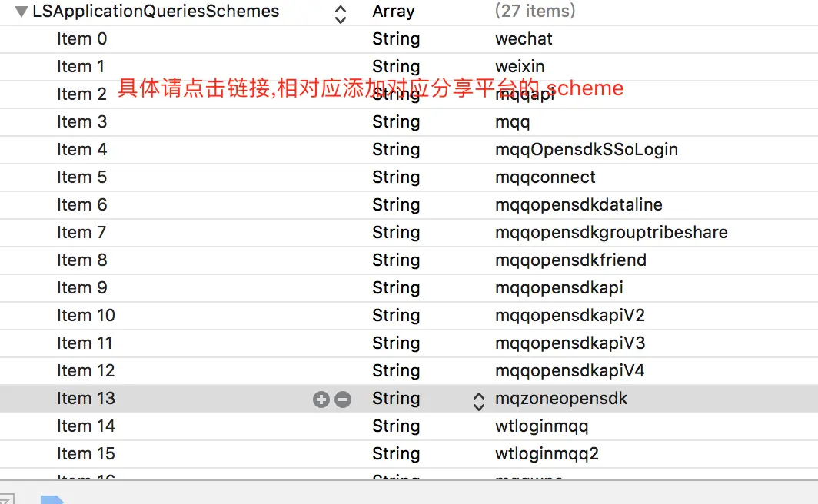Click the mqqopensdkapi value in Item 9
The width and height of the screenshot is (818, 504).
pyautogui.click(x=559, y=287)
